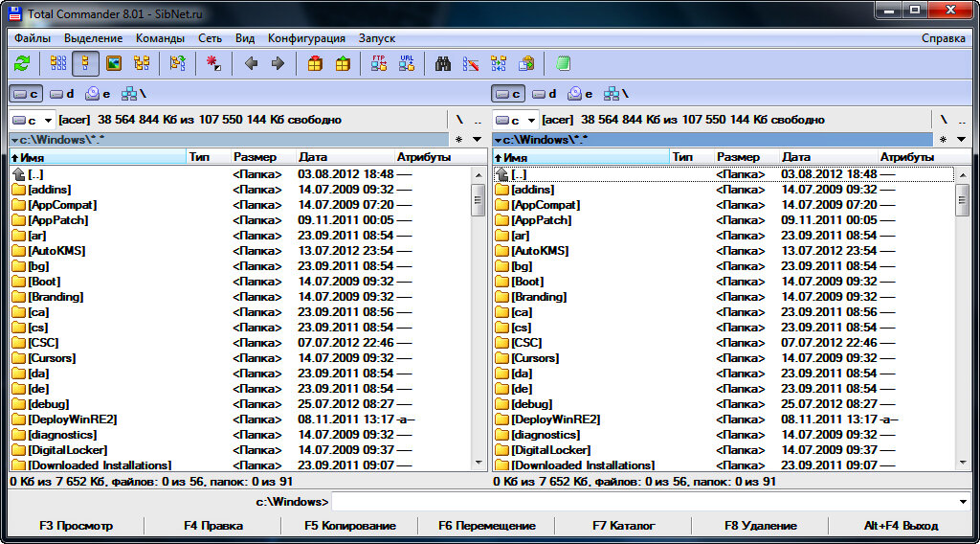The width and height of the screenshot is (980, 544).
Task: Click the Pack files box icon
Action: point(315,64)
